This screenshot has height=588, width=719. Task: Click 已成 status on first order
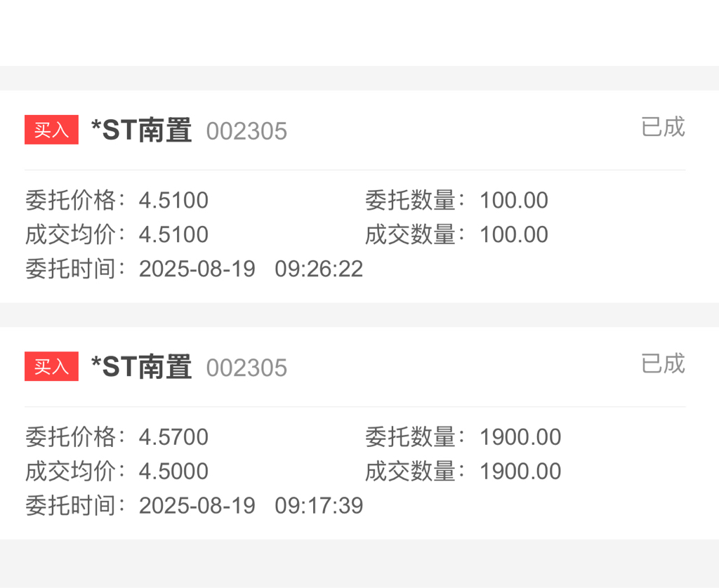(x=662, y=127)
